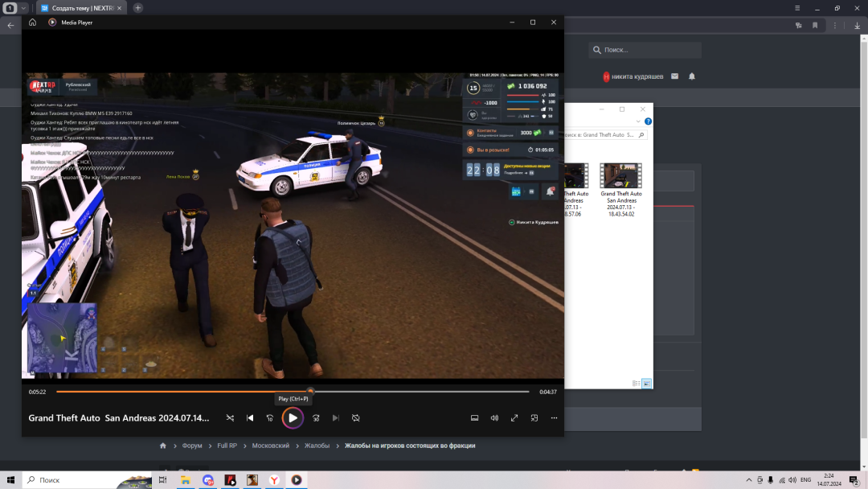Open Media Player from the taskbar
868x489 pixels.
click(297, 480)
